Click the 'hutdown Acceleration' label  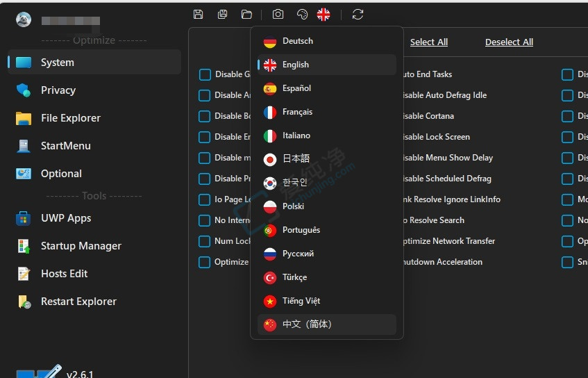tap(443, 262)
